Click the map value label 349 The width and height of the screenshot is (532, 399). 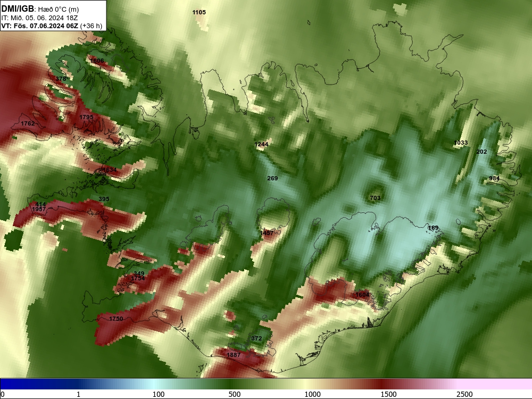coord(139,273)
